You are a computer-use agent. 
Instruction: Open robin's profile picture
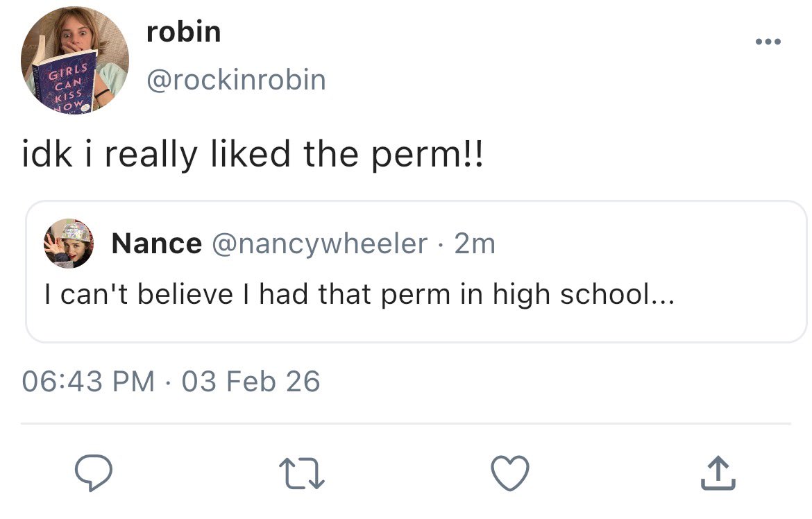(74, 61)
